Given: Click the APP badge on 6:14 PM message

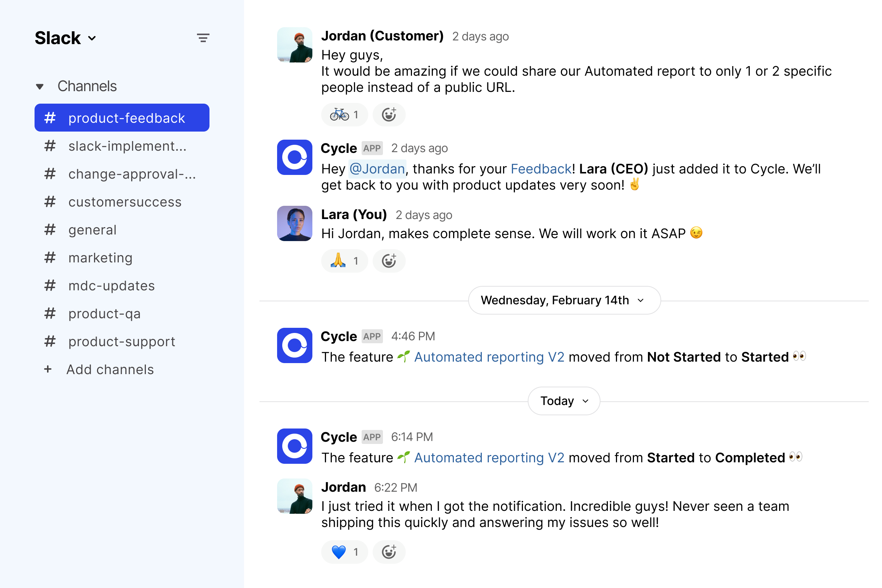Looking at the screenshot, I should [372, 437].
